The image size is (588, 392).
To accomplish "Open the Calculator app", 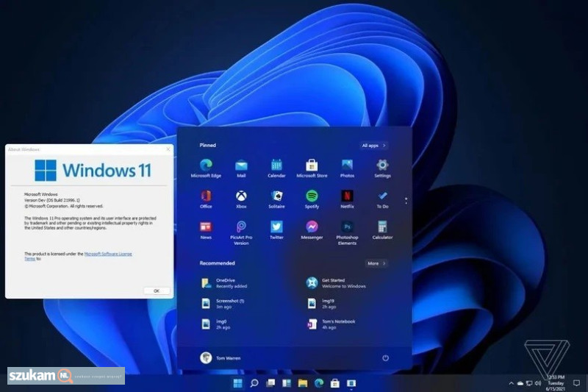I will click(x=382, y=230).
